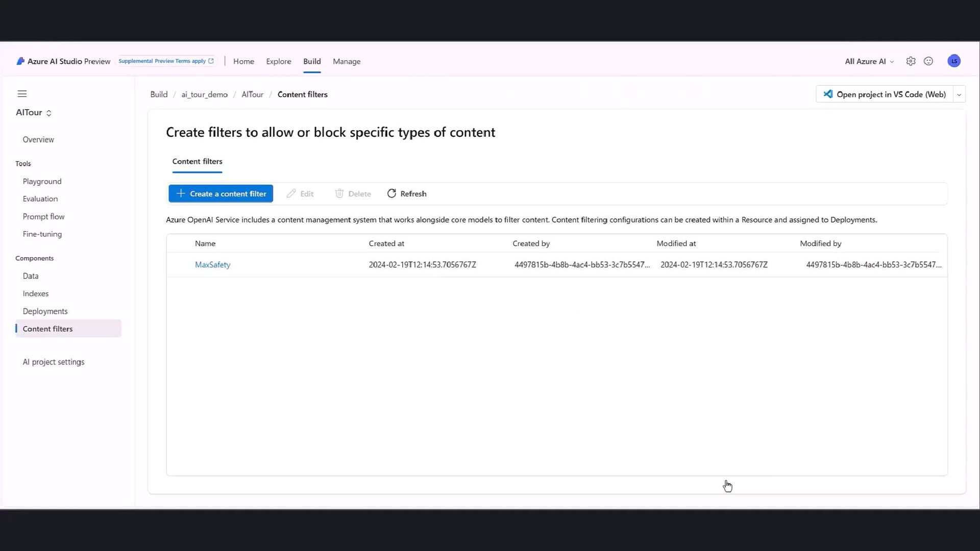This screenshot has width=980, height=551.
Task: Click the MaxSafety Modified by ID cell
Action: click(874, 264)
